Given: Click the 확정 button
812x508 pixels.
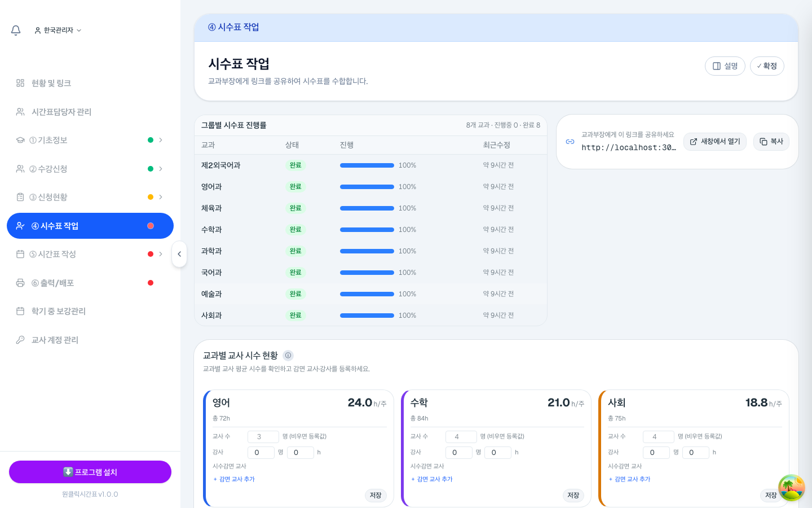Looking at the screenshot, I should click(x=767, y=66).
